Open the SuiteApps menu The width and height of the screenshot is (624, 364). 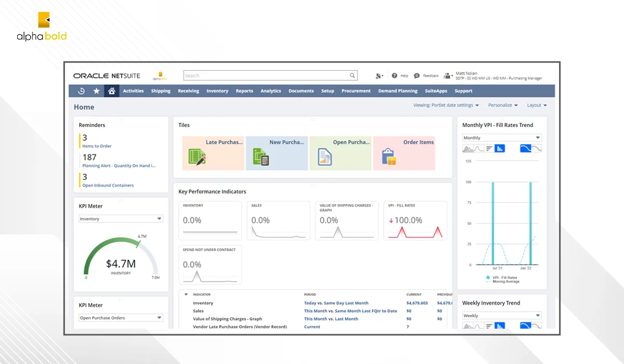click(436, 91)
